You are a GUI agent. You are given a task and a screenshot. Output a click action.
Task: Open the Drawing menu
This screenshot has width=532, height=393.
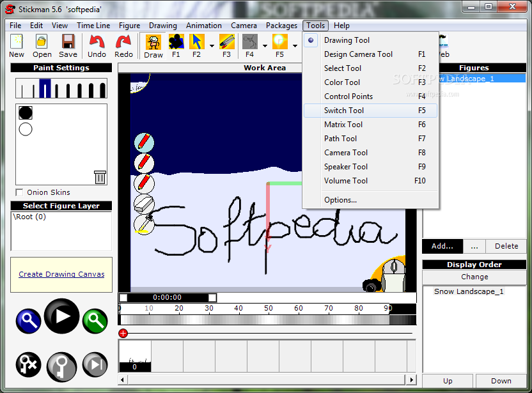pos(163,26)
